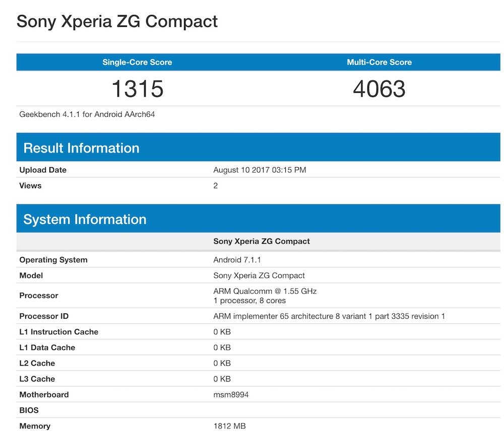Click the ARM implementer 65 processor ID value
Screen dimensions: 504x438
pyautogui.click(x=329, y=316)
